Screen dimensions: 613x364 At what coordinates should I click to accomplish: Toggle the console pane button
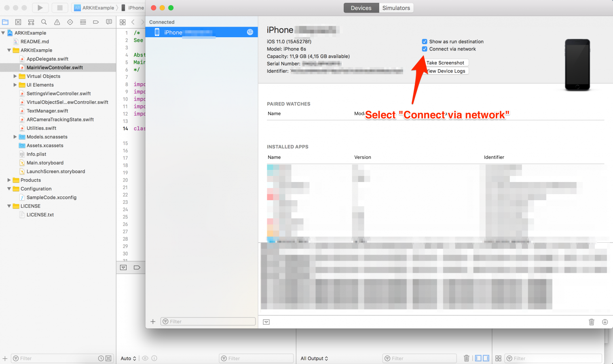[486, 358]
